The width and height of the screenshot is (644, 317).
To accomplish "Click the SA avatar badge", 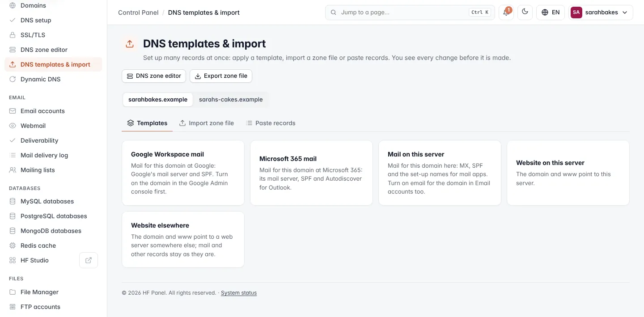I will click(576, 13).
